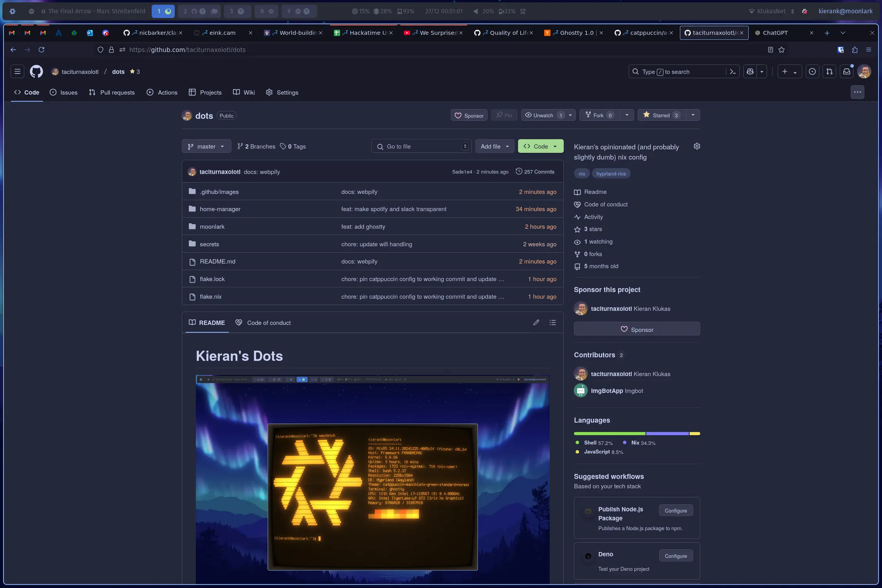Open the master branch selector
This screenshot has width=882, height=588.
pyautogui.click(x=206, y=146)
